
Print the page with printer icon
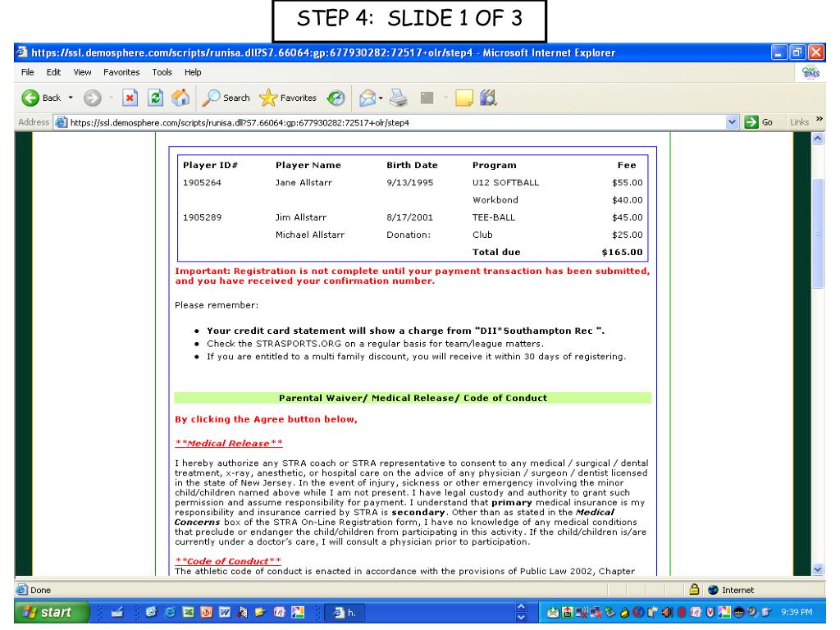click(x=399, y=98)
